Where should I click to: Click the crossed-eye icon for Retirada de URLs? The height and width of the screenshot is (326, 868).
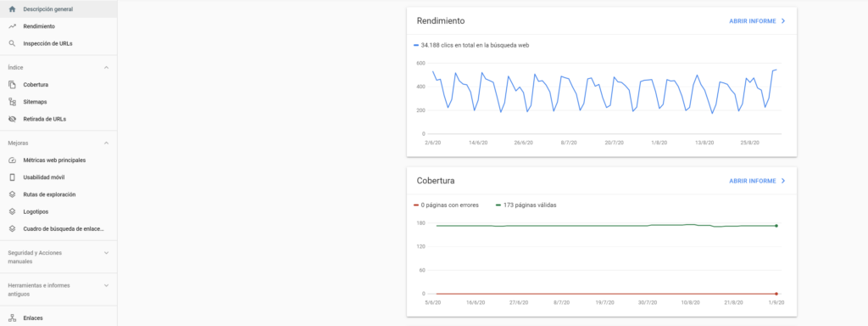[x=12, y=119]
